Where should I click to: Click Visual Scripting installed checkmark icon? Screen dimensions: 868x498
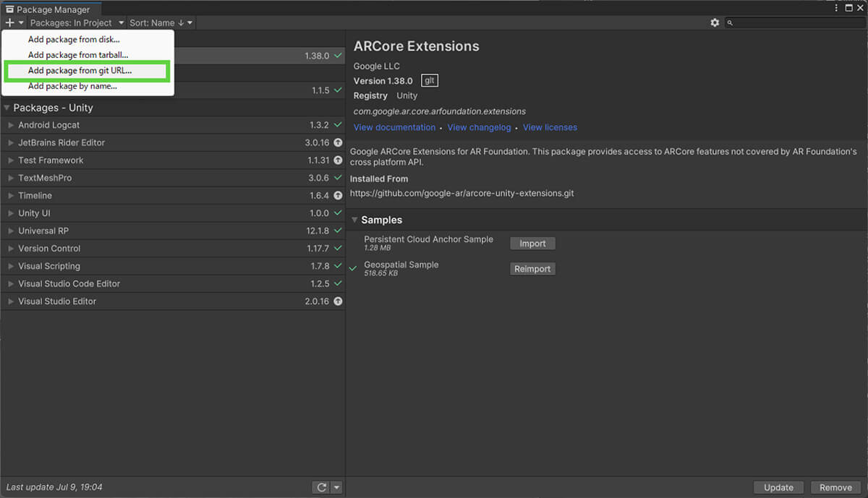(338, 266)
